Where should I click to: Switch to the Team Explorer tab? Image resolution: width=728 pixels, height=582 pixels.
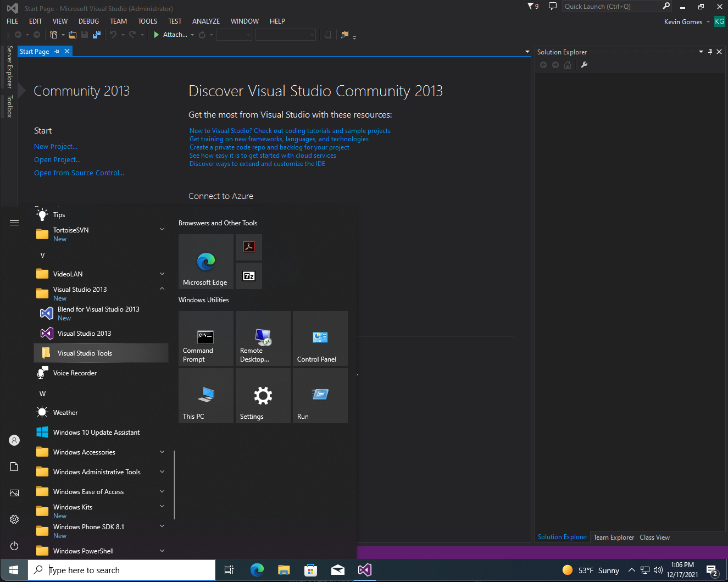[x=613, y=537]
